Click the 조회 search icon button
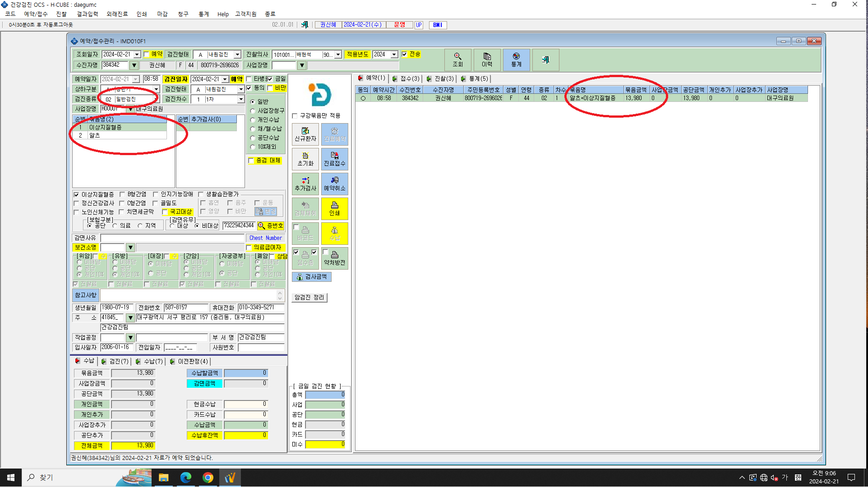 pyautogui.click(x=457, y=60)
